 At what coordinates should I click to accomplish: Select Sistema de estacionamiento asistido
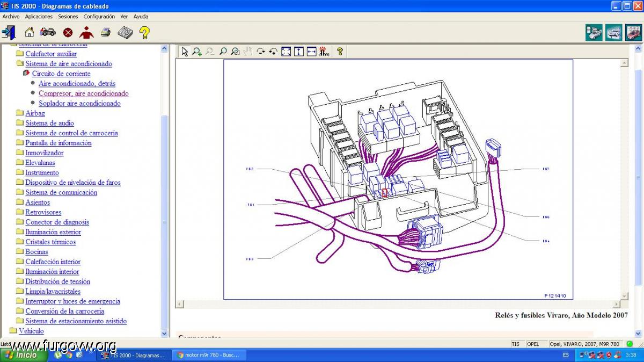[x=76, y=321]
